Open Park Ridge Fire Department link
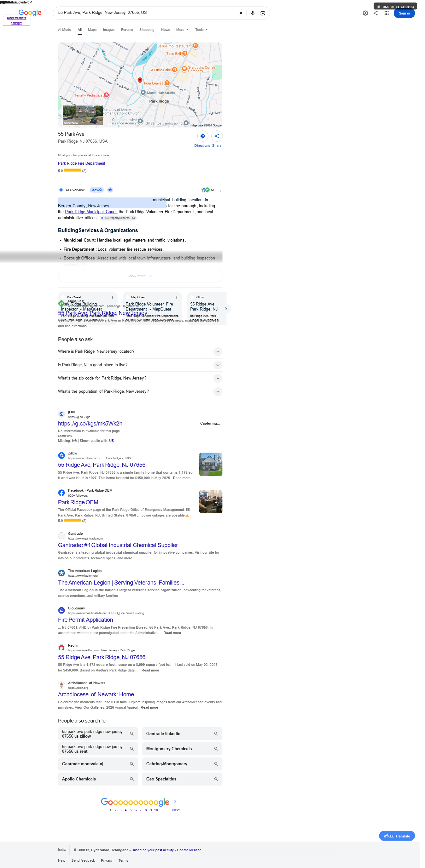The width and height of the screenshot is (425, 868). [82, 163]
